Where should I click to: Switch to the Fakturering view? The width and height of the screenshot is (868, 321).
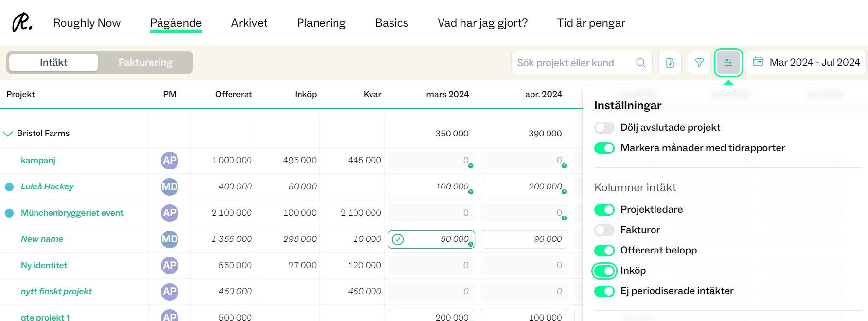tap(145, 63)
